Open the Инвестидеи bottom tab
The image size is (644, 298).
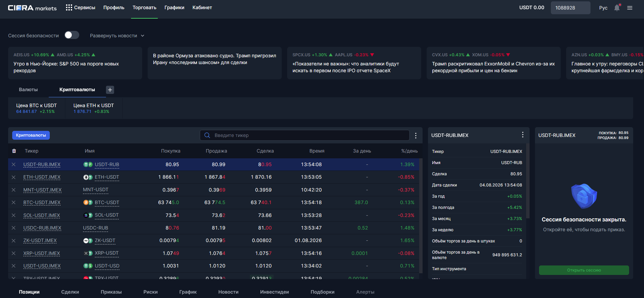pos(274,292)
